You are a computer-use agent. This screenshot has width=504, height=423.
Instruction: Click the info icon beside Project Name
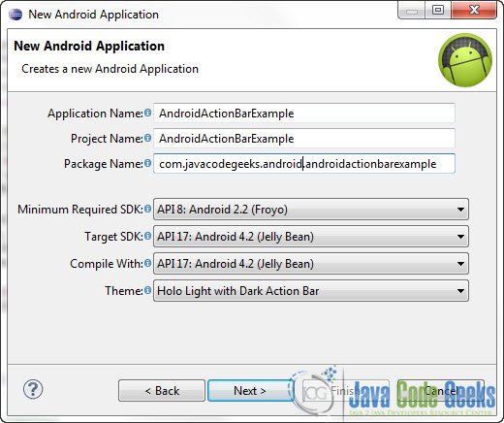point(147,138)
